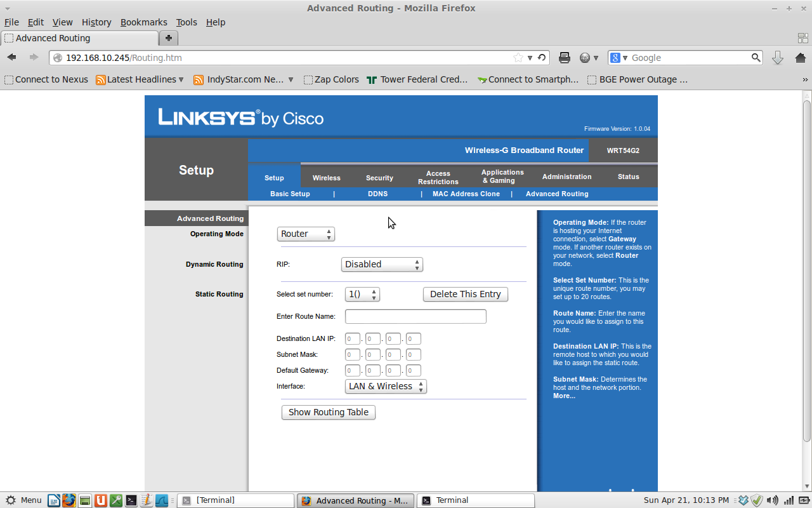Open the Menu button in the taskbar
This screenshot has width=812, height=508.
(x=23, y=500)
